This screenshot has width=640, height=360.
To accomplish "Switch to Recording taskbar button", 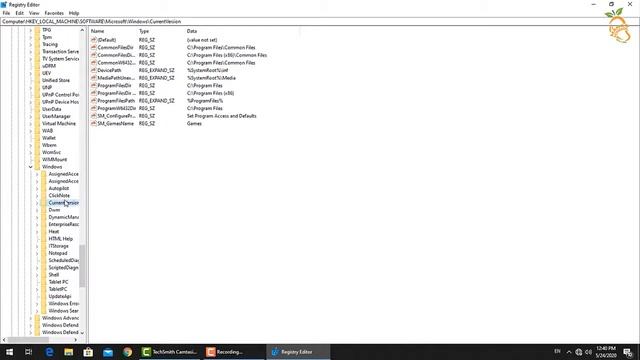I will pyautogui.click(x=234, y=352).
